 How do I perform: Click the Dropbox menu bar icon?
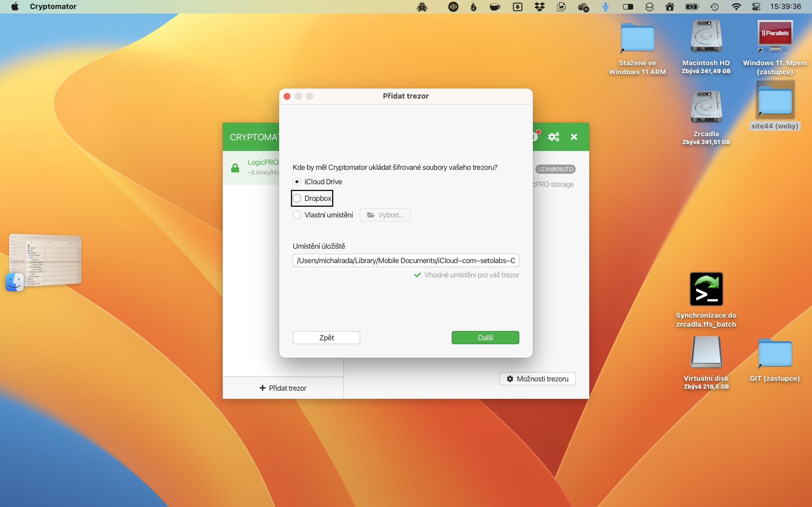[539, 7]
